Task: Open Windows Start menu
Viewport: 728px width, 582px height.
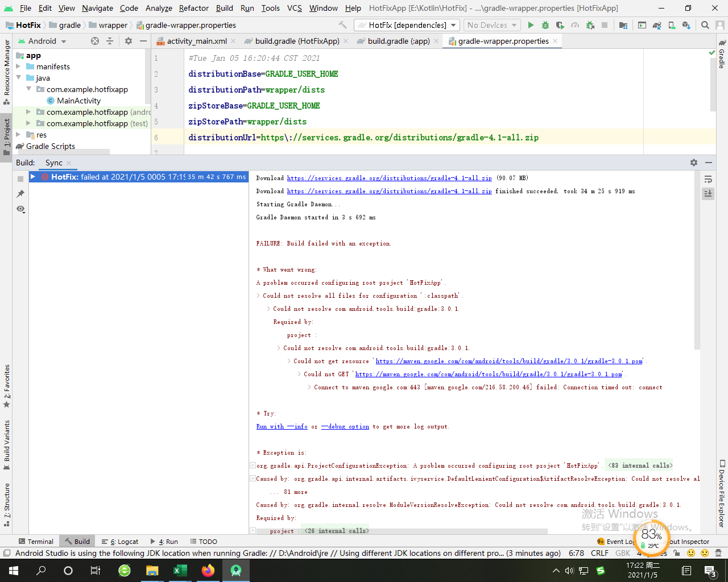Action: click(14, 571)
